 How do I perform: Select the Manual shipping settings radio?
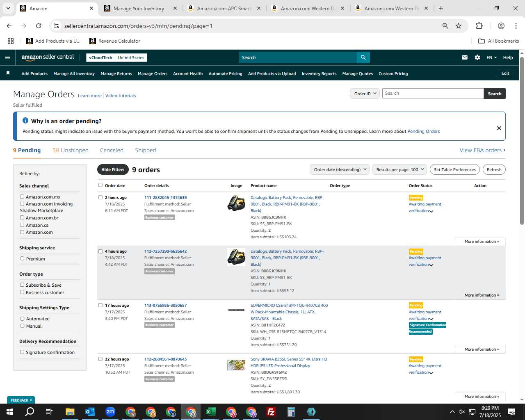pos(22,326)
